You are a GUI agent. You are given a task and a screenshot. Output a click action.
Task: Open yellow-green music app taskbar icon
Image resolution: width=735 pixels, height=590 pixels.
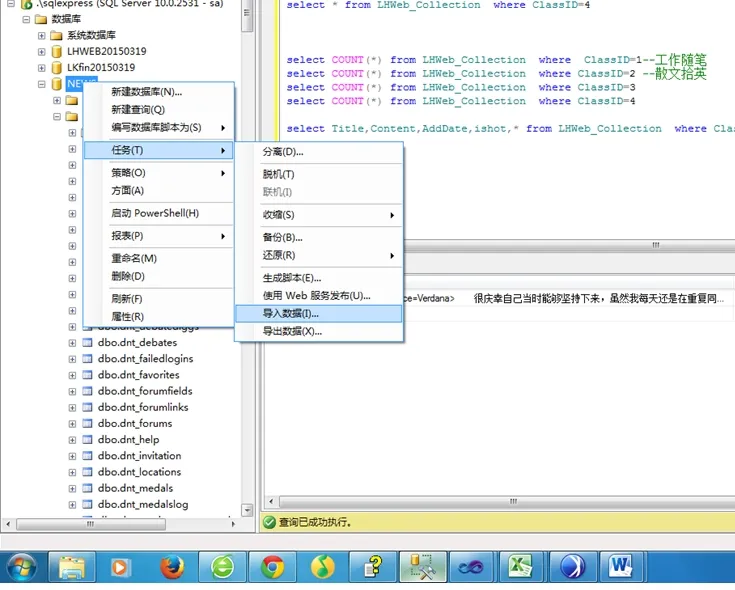click(x=322, y=568)
